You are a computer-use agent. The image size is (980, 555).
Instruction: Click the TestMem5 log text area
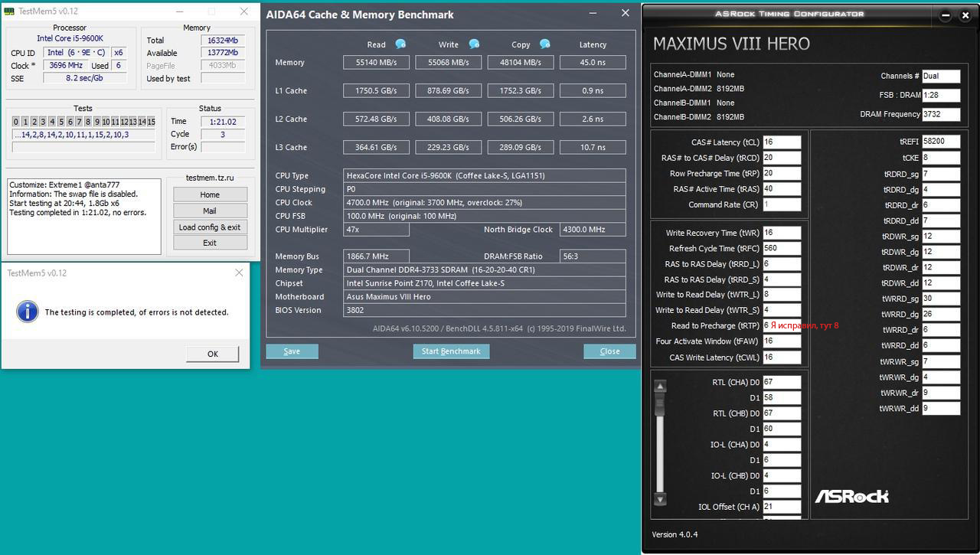(84, 217)
